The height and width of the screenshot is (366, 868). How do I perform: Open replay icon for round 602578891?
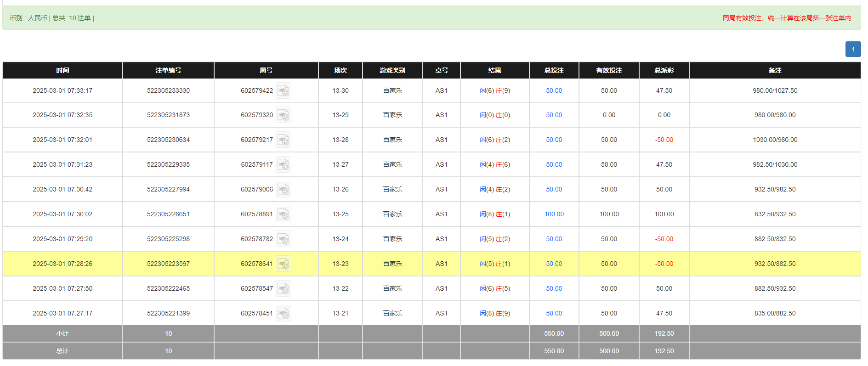(x=283, y=214)
